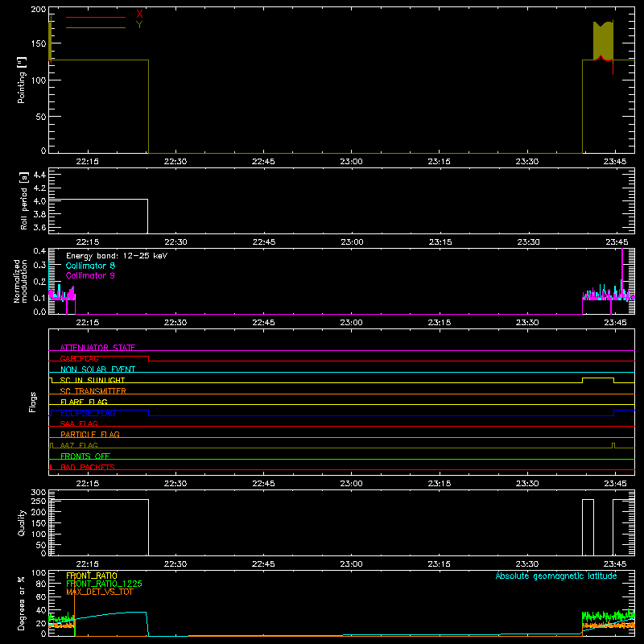Click the SC_TRANSMITTER flag label
This screenshot has height=644, width=644.
point(93,391)
